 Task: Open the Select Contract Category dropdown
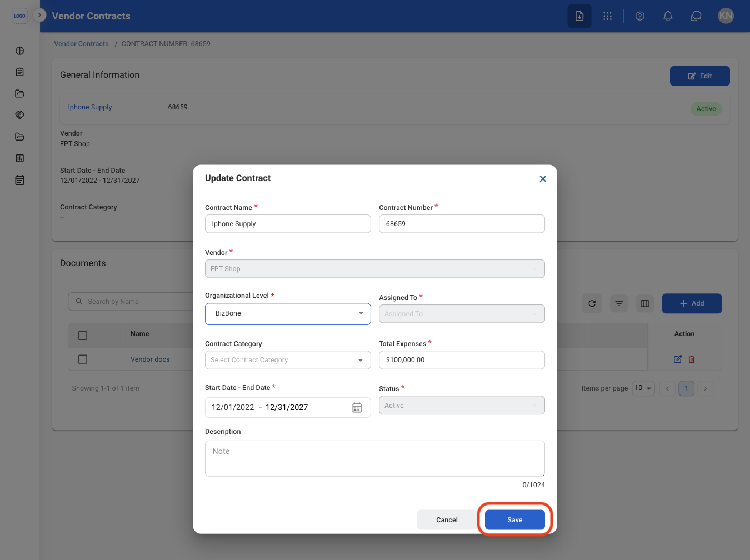tap(288, 360)
